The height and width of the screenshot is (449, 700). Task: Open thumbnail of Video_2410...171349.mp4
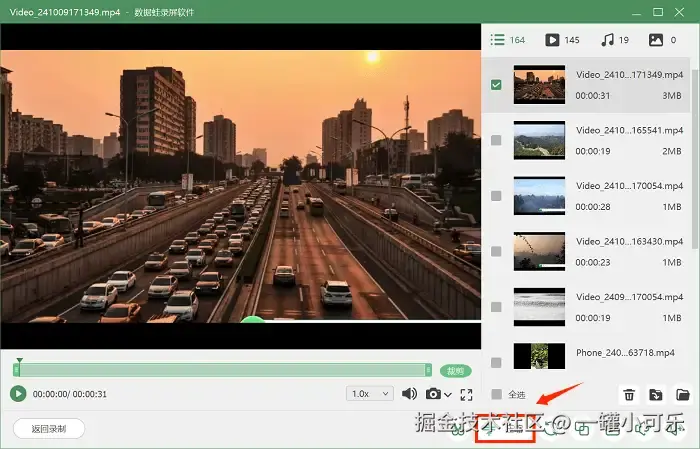pos(539,85)
